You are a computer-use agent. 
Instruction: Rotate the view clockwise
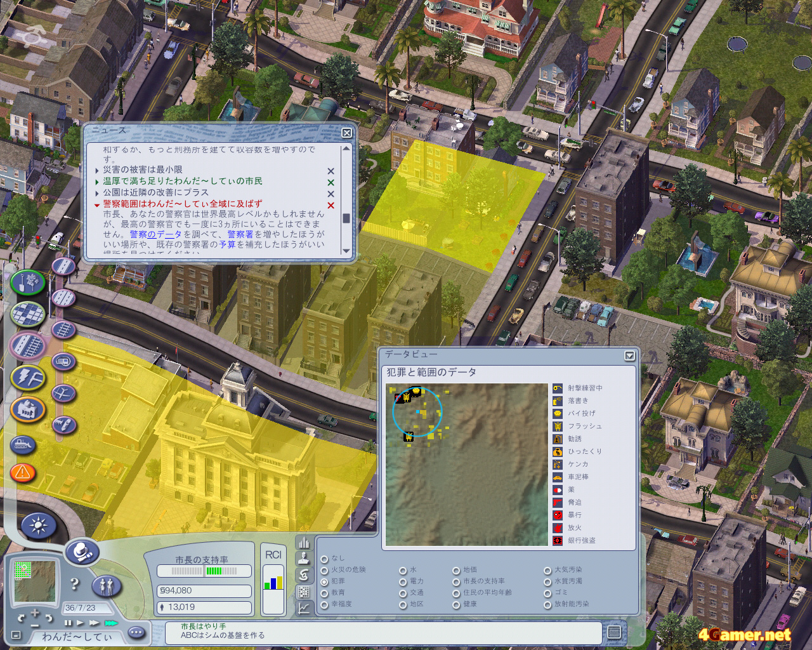click(49, 618)
